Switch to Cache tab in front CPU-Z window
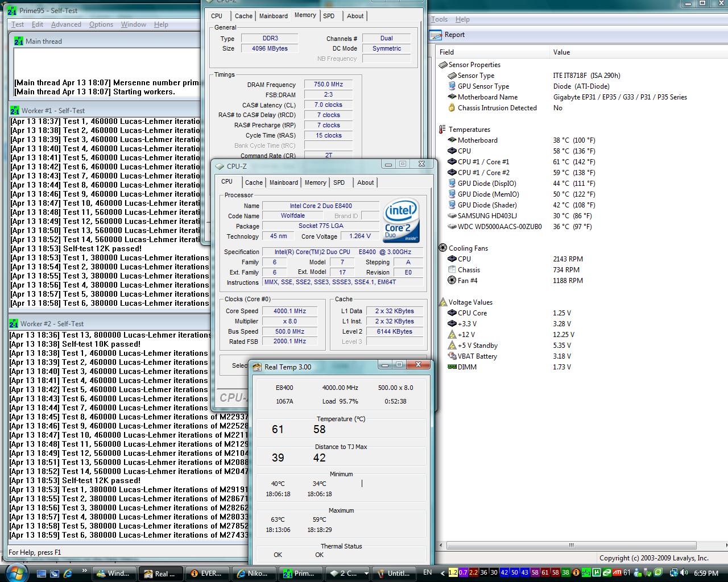 (x=254, y=182)
